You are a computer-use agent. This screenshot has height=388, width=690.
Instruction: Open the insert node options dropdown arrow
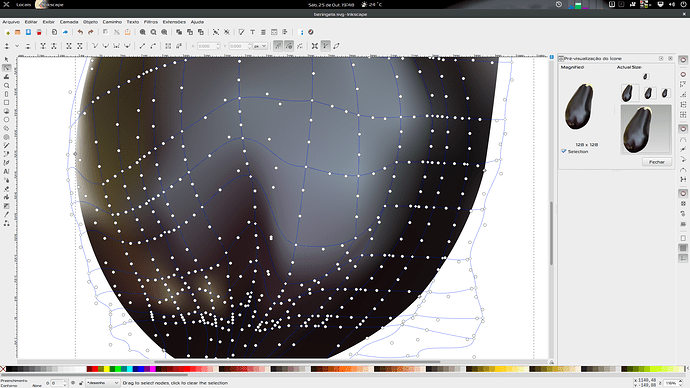[x=17, y=46]
